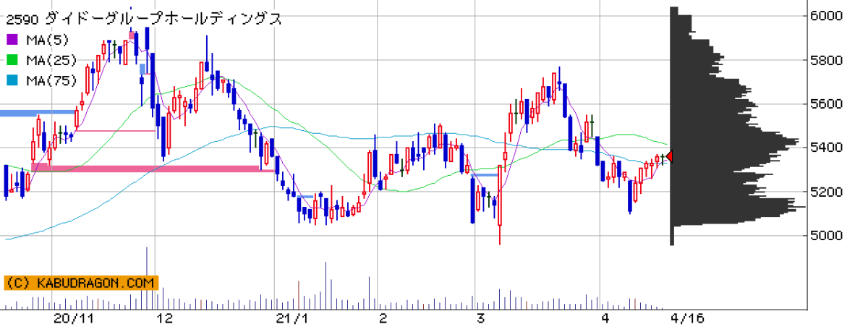Click the thick blue horizontal band at left edge
This screenshot has width=868, height=327.
38,112
